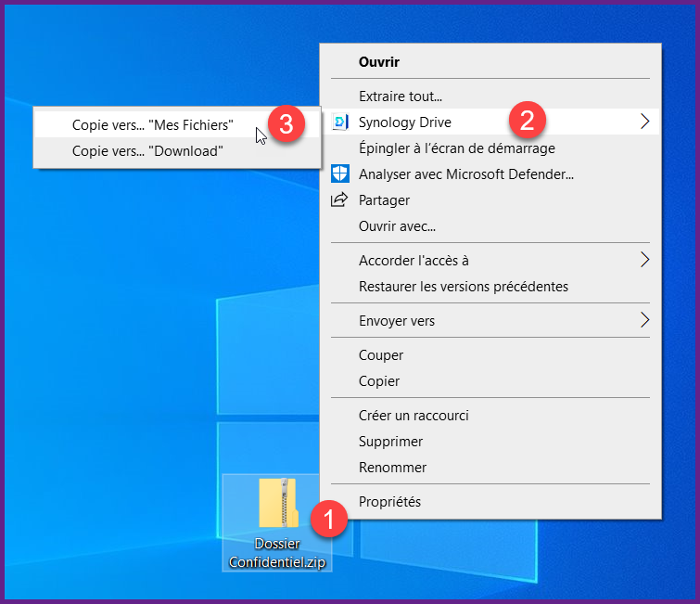Expand the Accorder l'accès à arrow
This screenshot has width=700, height=604.
pos(644,261)
